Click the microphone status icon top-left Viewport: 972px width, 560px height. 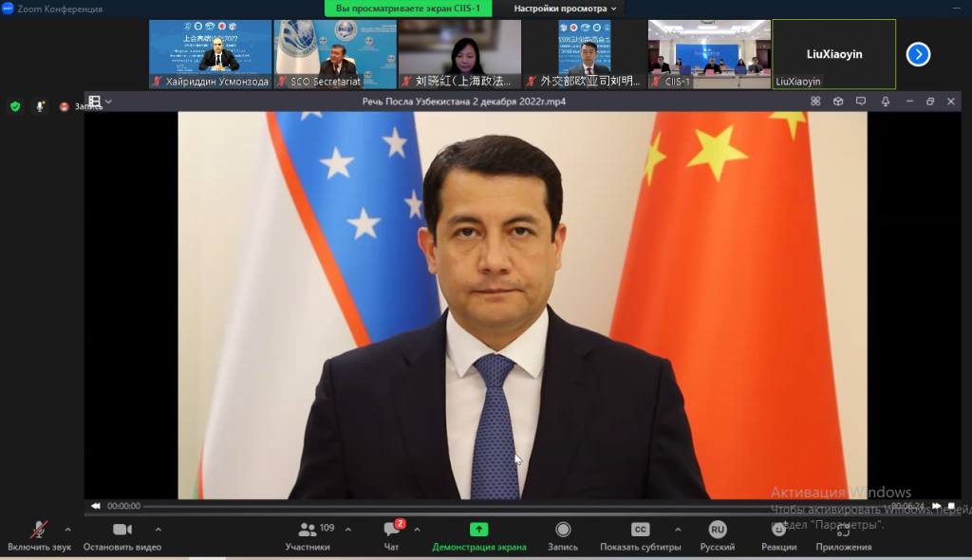pyautogui.click(x=40, y=106)
